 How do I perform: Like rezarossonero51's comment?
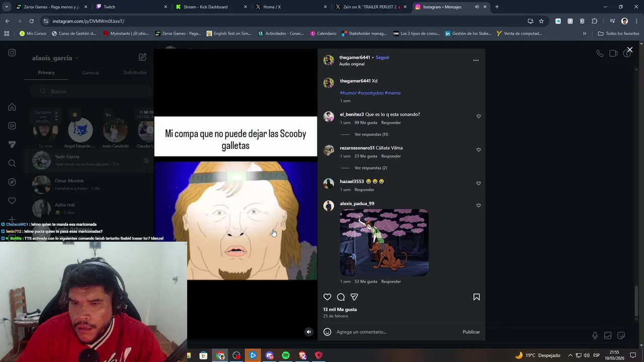[x=478, y=150]
